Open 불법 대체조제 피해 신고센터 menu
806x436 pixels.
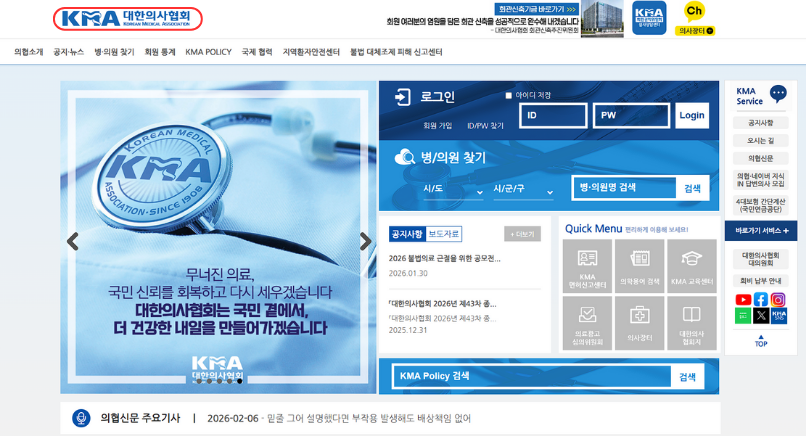396,52
